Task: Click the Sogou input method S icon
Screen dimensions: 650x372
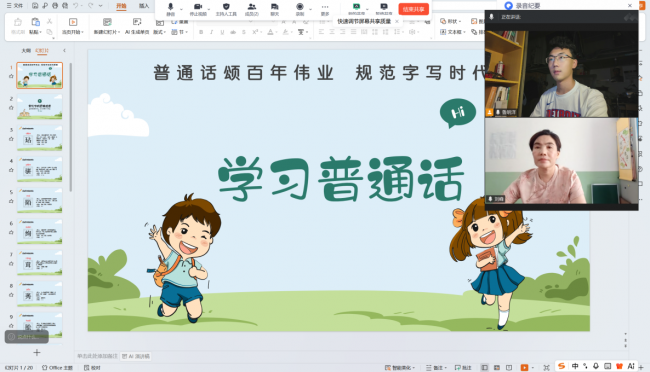Action: 561,366
